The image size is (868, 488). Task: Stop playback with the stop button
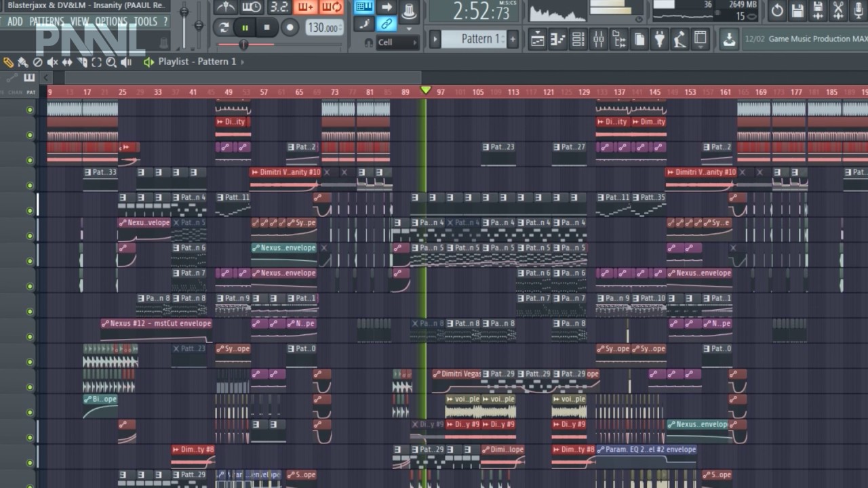coord(267,28)
